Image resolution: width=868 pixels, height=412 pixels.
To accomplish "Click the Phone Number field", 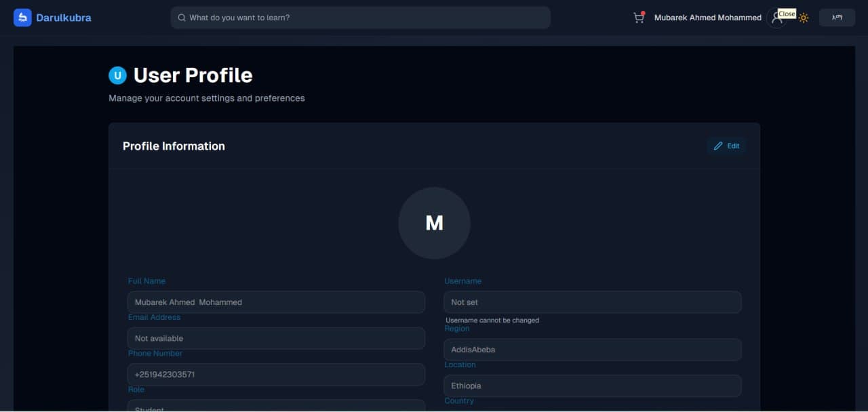I will click(276, 374).
